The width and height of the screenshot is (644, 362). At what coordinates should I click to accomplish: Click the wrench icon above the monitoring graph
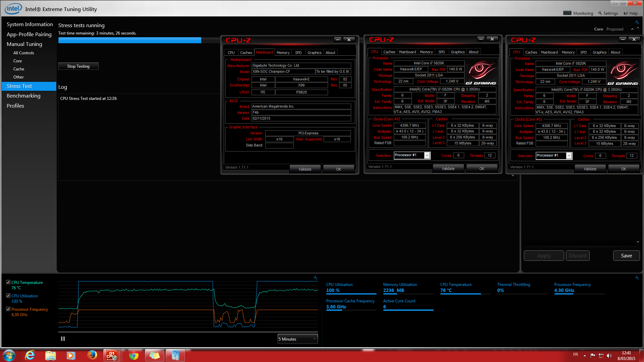click(x=315, y=278)
